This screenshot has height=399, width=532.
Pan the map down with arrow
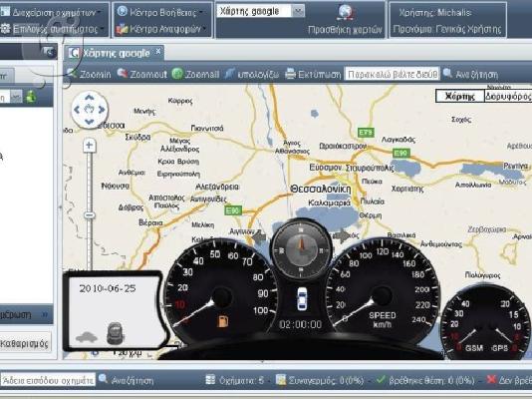90,122
